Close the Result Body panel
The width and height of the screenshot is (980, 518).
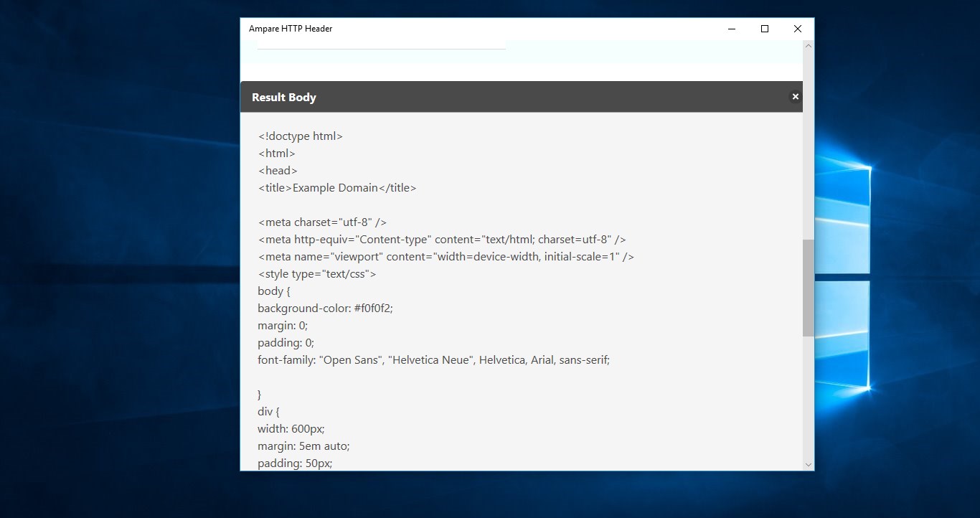(795, 97)
